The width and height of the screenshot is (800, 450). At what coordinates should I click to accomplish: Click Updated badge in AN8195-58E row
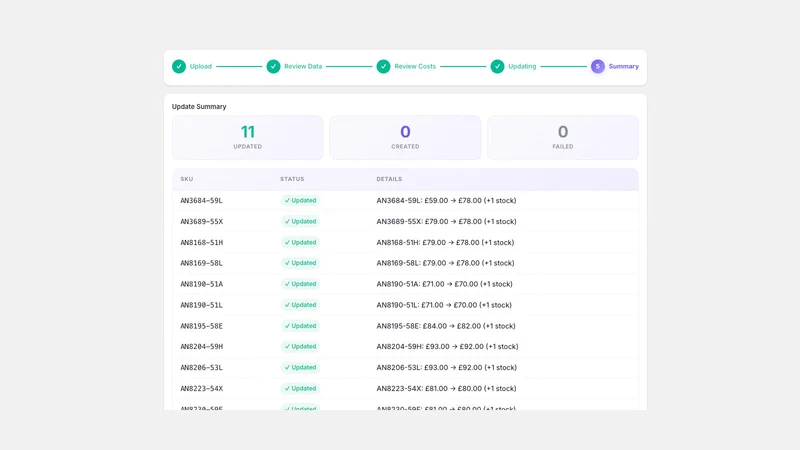pyautogui.click(x=300, y=326)
